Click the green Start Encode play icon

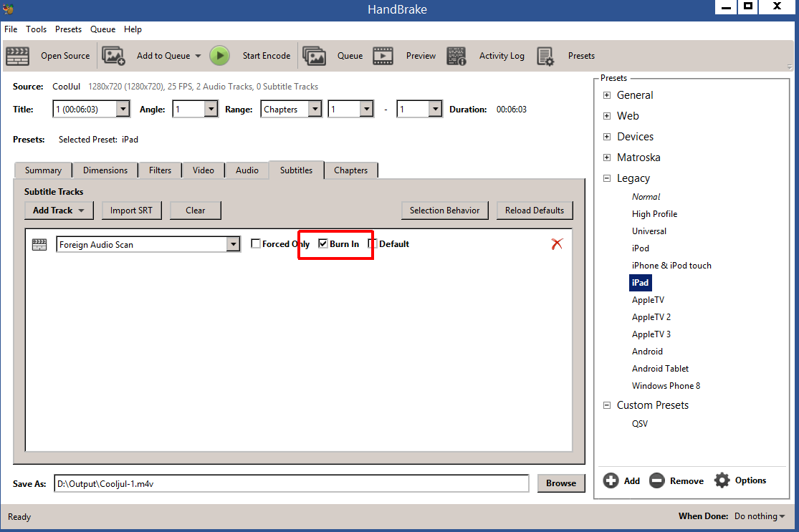click(x=219, y=55)
